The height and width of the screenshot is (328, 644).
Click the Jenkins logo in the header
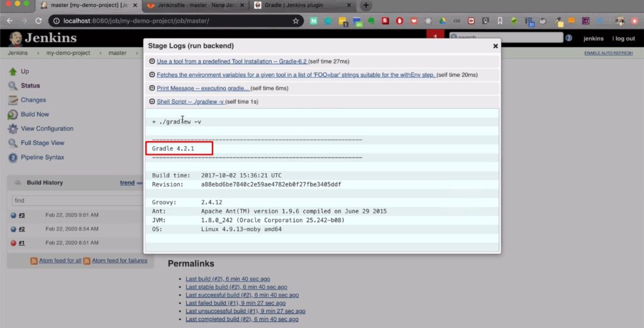click(43, 38)
